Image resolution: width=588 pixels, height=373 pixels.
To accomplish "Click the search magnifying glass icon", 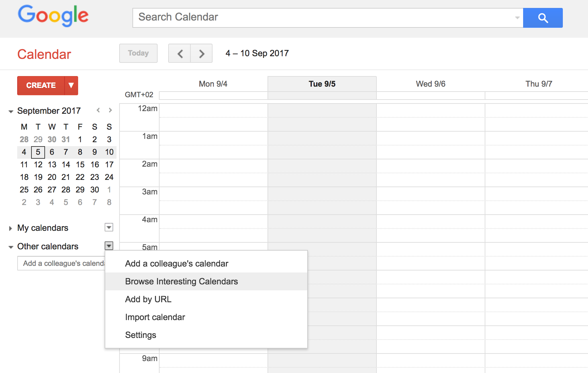I will pos(543,18).
